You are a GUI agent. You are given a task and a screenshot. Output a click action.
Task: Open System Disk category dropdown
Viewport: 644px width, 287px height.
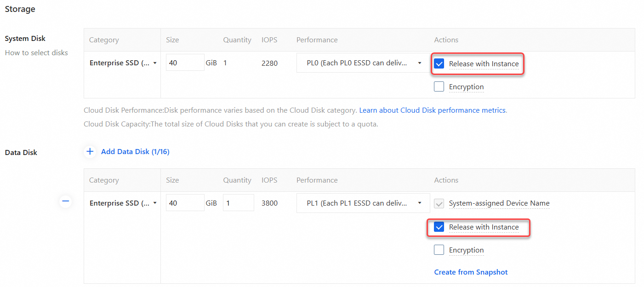pyautogui.click(x=123, y=63)
